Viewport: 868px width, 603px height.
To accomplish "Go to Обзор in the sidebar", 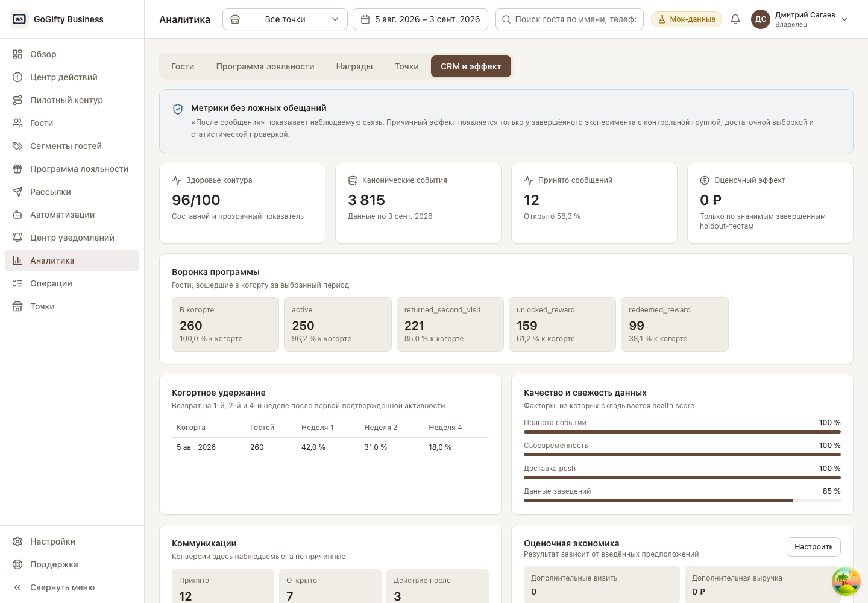I will point(72,54).
